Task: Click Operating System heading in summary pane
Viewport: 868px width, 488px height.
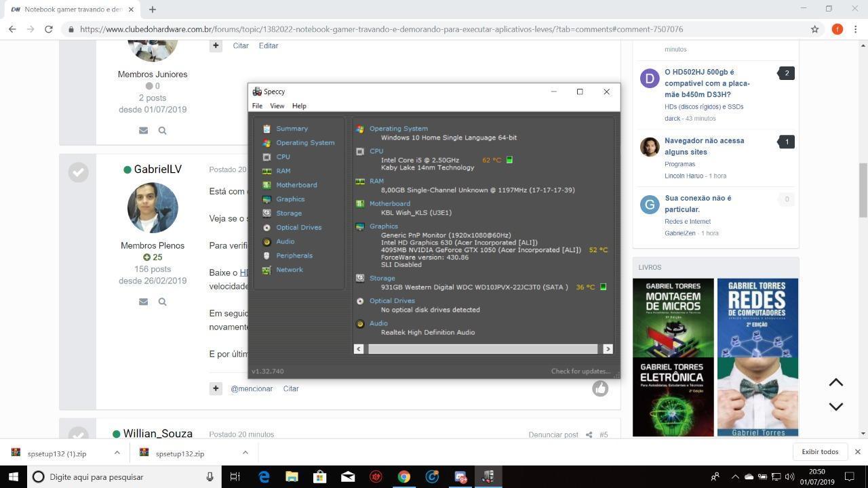Action: click(x=399, y=129)
